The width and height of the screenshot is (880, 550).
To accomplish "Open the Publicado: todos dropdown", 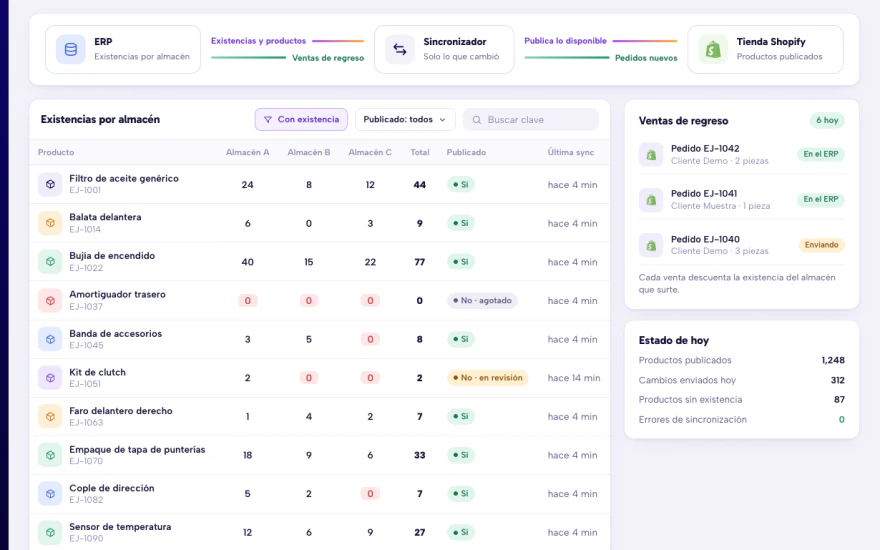I will pos(405,120).
